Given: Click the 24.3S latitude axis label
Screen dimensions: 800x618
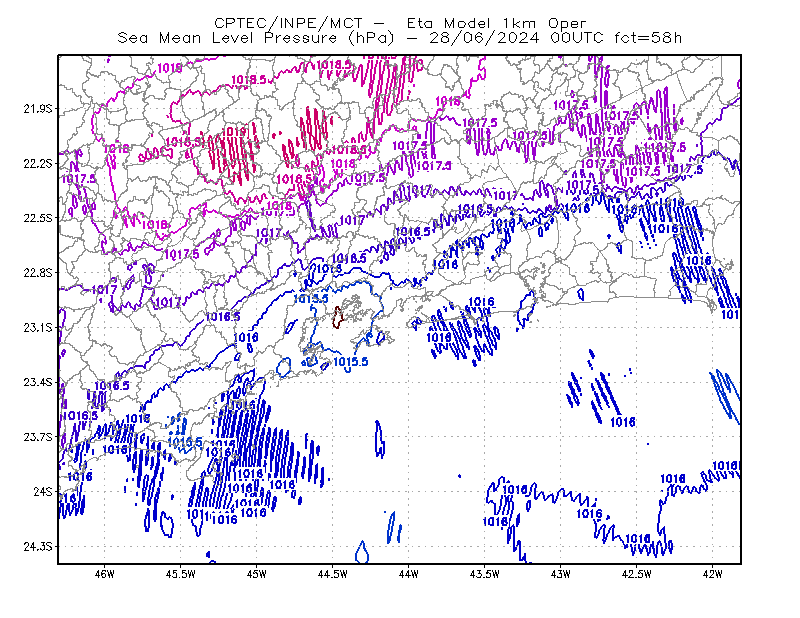Looking at the screenshot, I should point(38,547).
